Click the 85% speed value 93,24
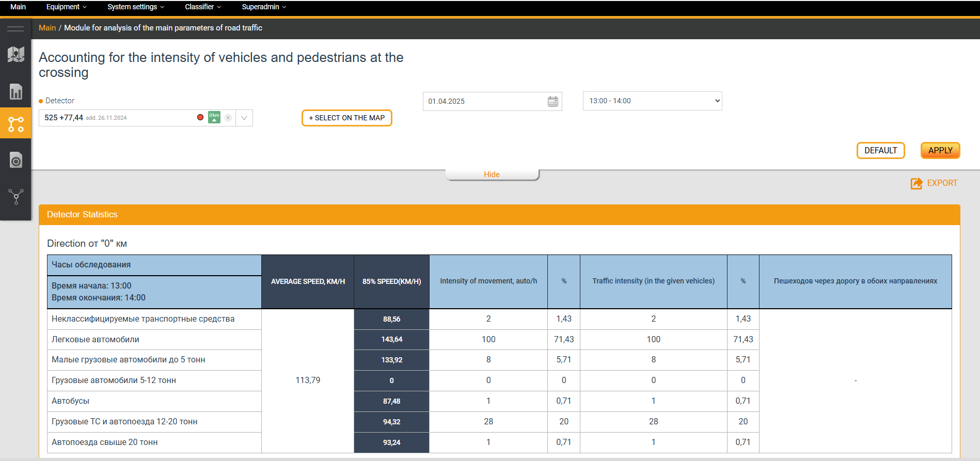This screenshot has width=980, height=461. [392, 443]
